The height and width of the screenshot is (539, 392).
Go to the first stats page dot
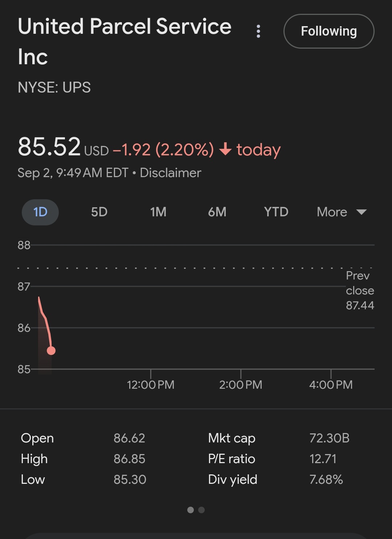(191, 510)
